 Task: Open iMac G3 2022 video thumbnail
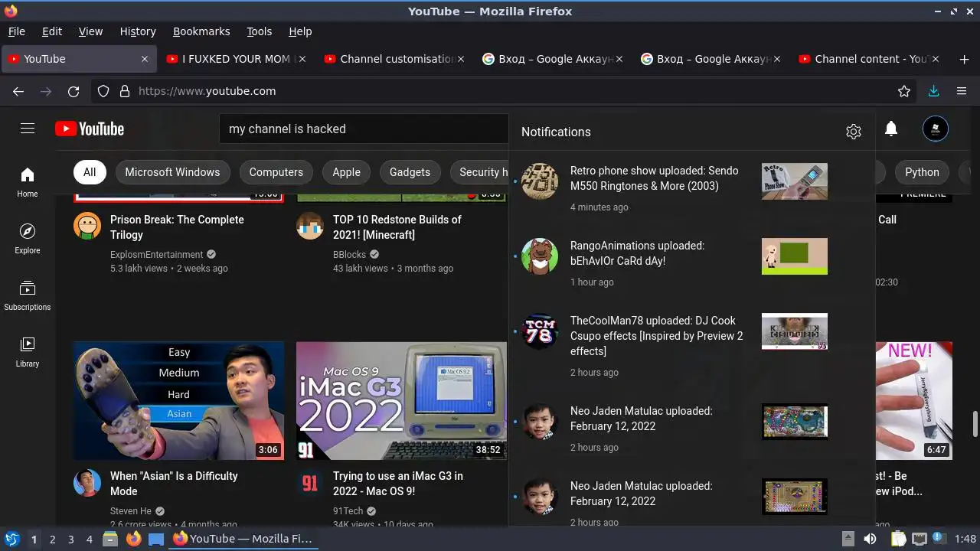click(x=401, y=401)
